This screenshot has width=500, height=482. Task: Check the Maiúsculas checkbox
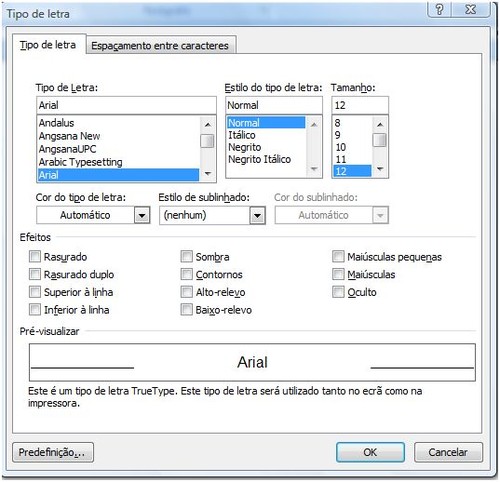point(338,274)
